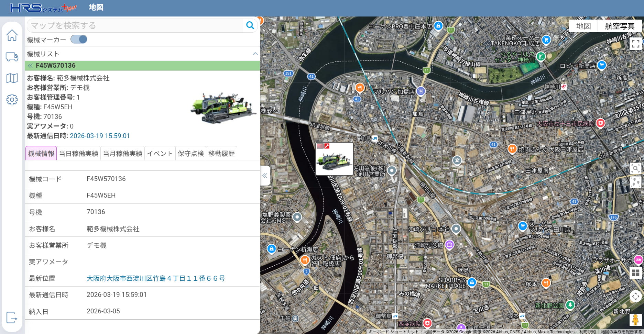Click the 江崎グリコ本社 map pin
The image size is (644, 334).
pos(456,229)
